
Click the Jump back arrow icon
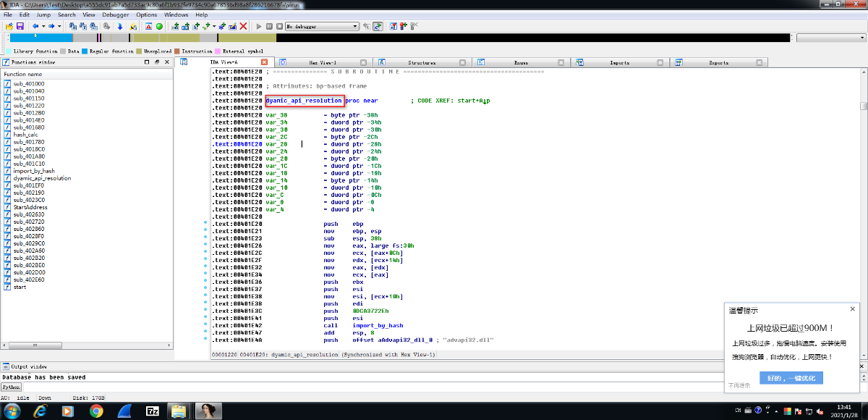tap(35, 26)
